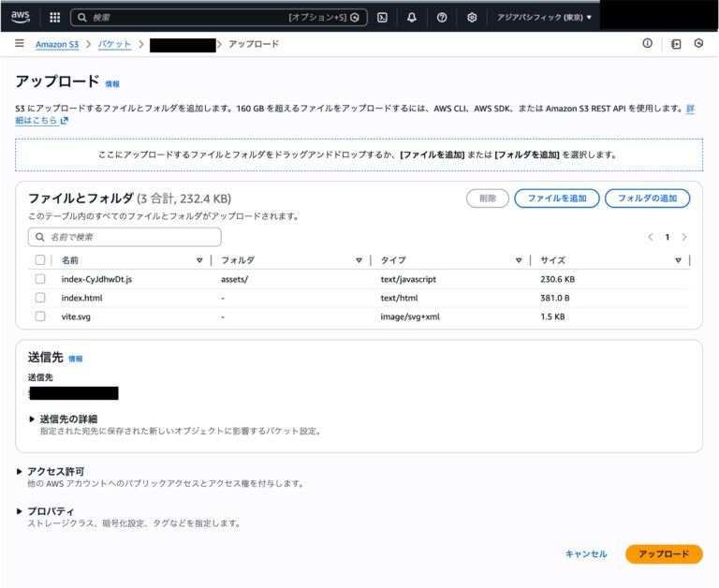This screenshot has height=588, width=719.
Task: Open the settings gear icon
Action: [x=472, y=17]
